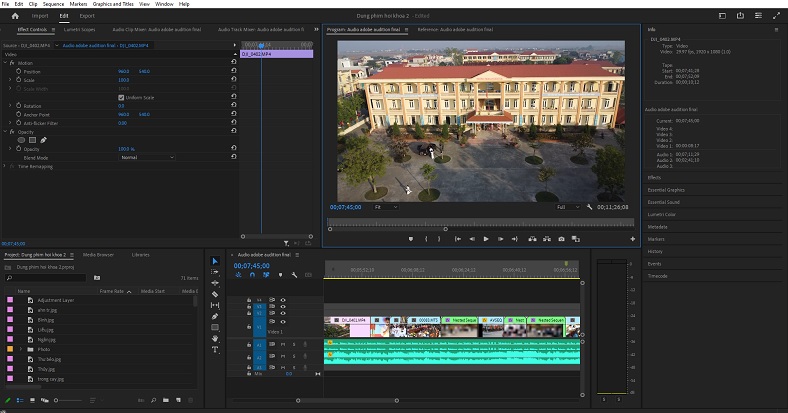Open the Blend Mode dropdown
This screenshot has height=413, width=788.
(145, 157)
